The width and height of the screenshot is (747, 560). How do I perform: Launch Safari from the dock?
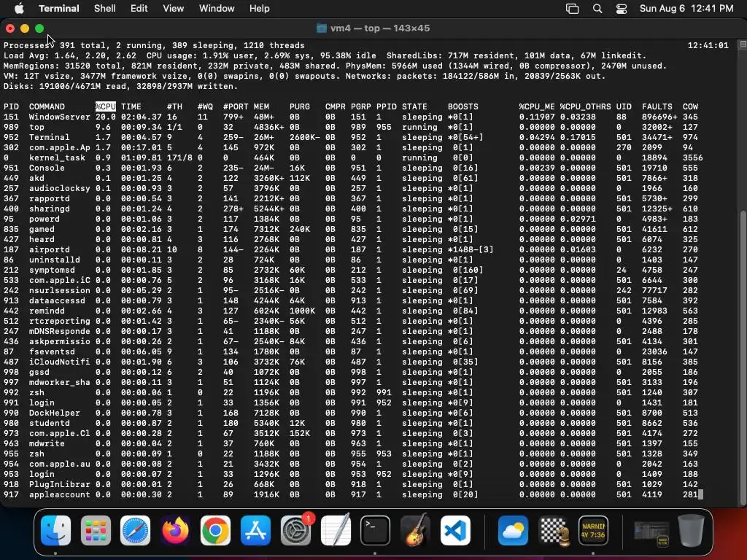click(135, 530)
